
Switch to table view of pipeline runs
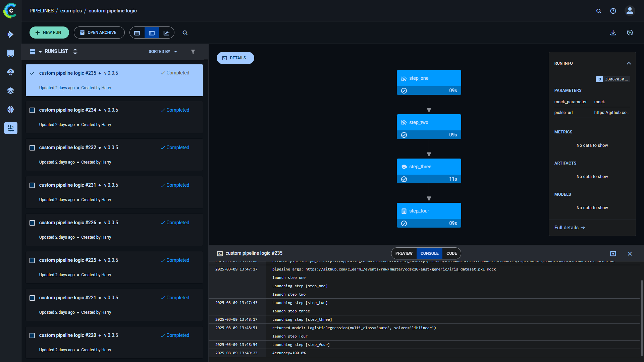137,33
